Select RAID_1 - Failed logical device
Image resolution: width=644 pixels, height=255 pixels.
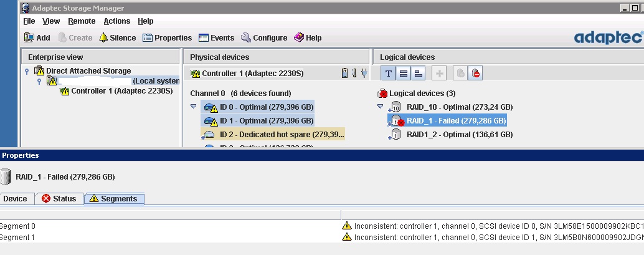coord(456,121)
